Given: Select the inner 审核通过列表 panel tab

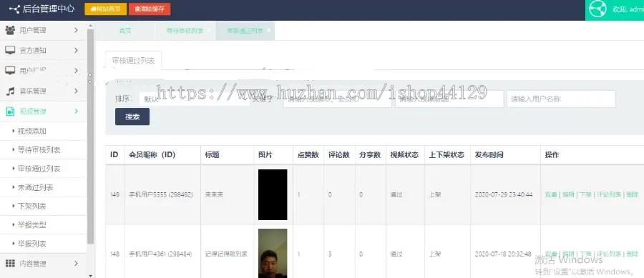Looking at the screenshot, I should [x=134, y=61].
